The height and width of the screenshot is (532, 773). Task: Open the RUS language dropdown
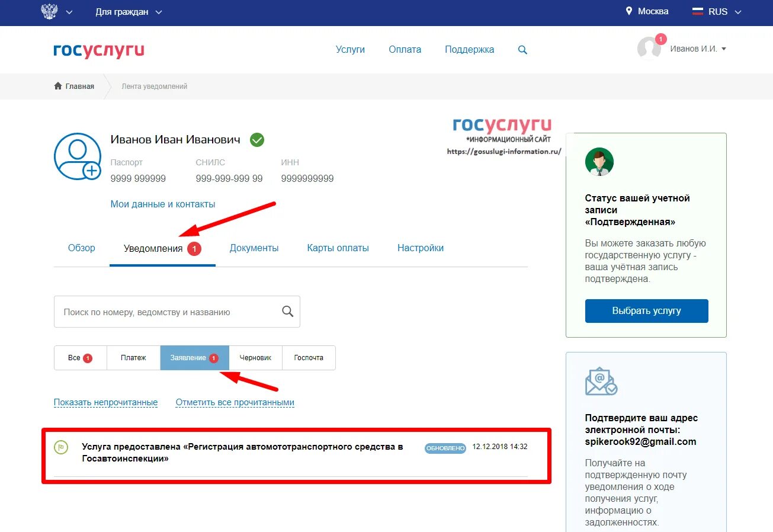coord(725,12)
